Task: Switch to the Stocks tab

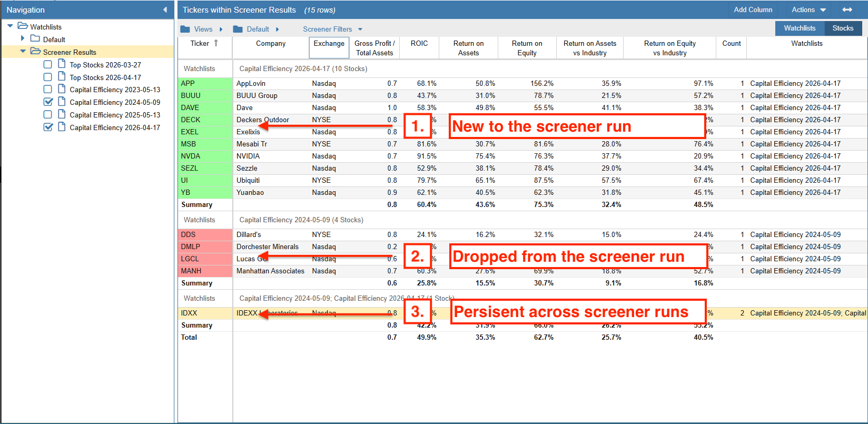Action: coord(843,28)
